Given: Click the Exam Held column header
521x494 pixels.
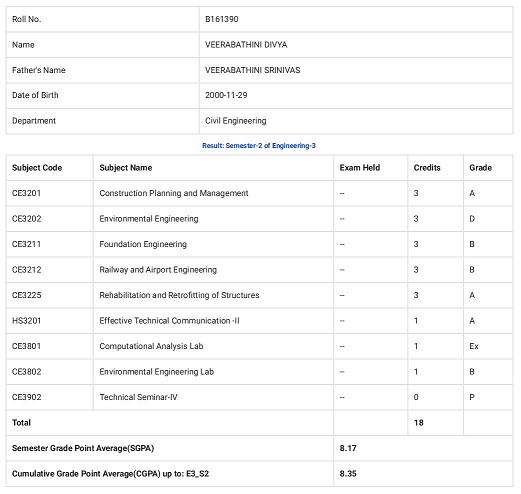Looking at the screenshot, I should click(360, 168).
